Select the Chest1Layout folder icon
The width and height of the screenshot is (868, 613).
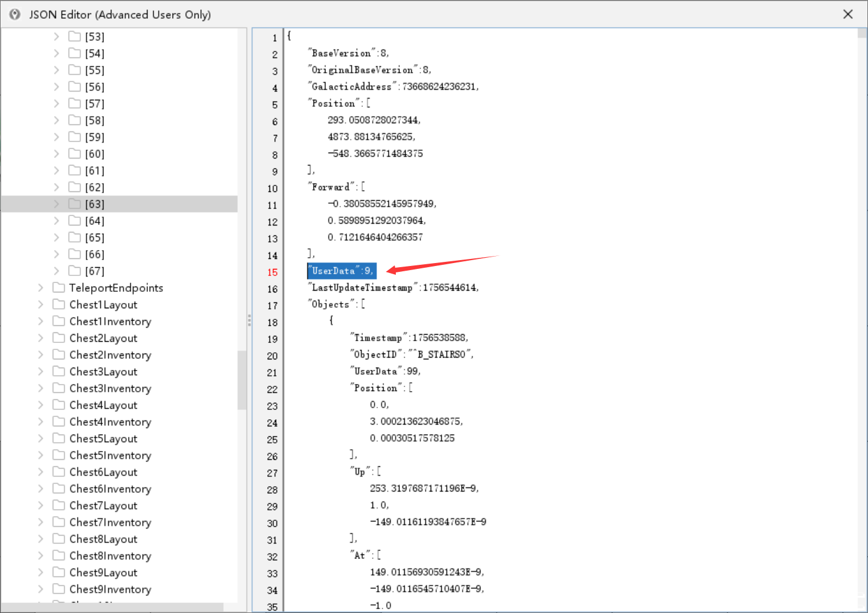[59, 304]
